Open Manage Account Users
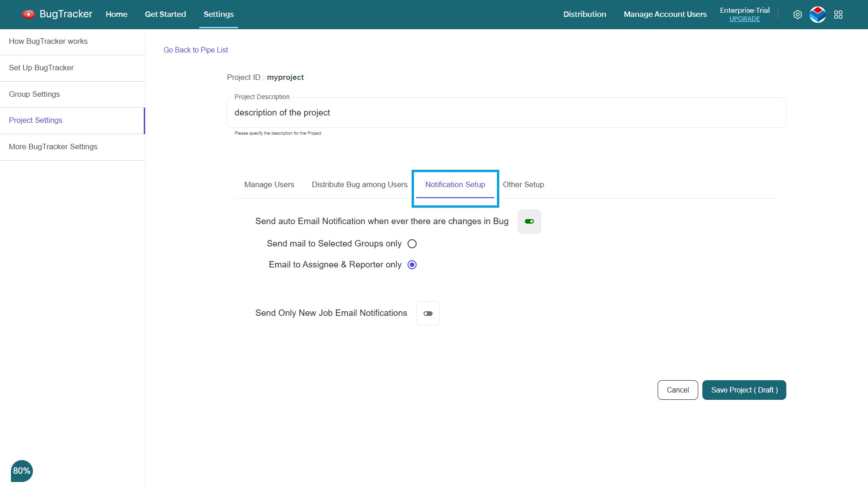Viewport: 868px width, 487px height. [665, 14]
